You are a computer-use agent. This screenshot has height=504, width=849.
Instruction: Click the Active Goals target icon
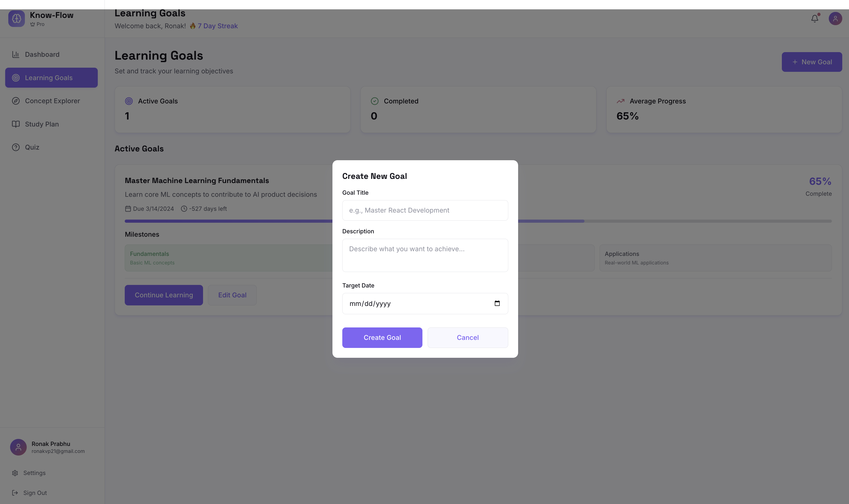click(129, 101)
